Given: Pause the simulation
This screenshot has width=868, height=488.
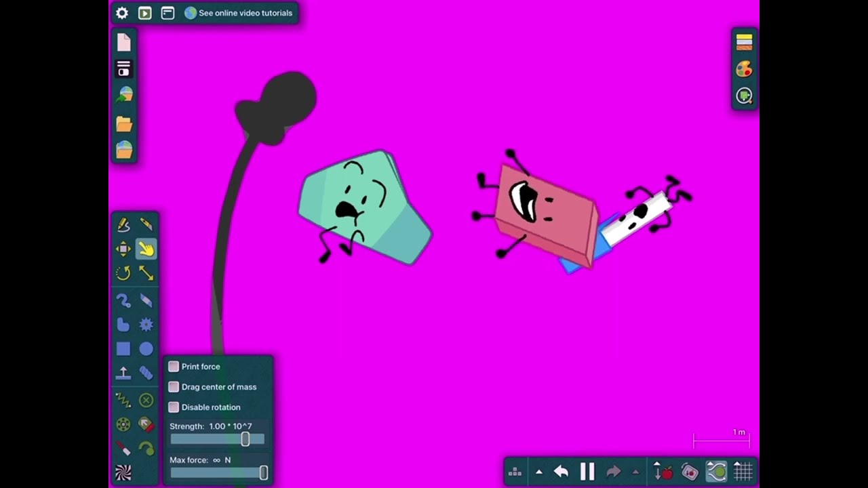Looking at the screenshot, I should [x=587, y=471].
